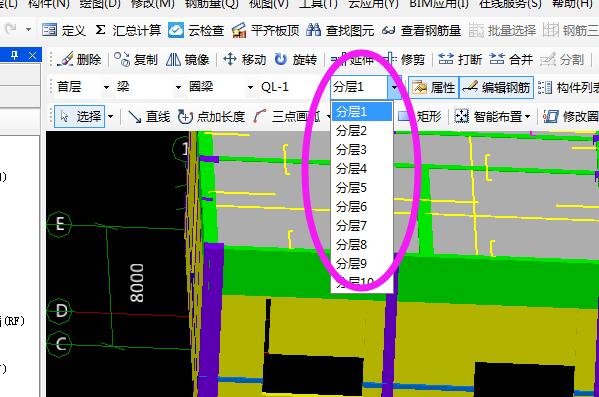Choose the 移动 move tool

click(244, 60)
